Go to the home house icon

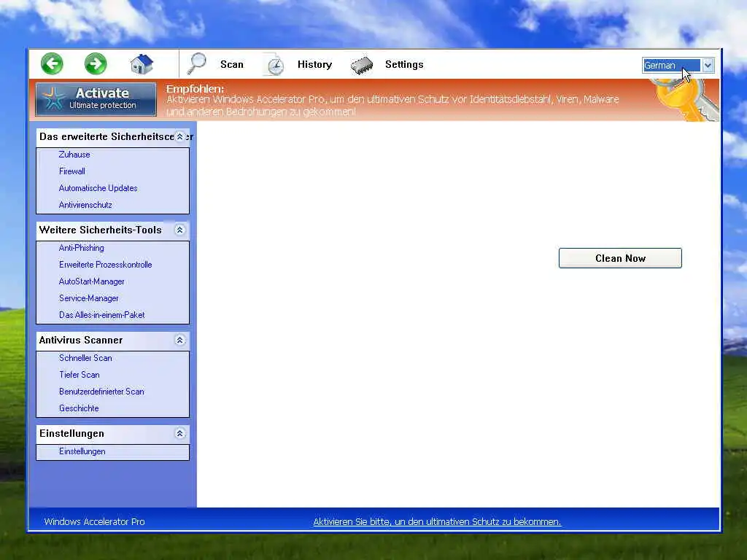[142, 64]
